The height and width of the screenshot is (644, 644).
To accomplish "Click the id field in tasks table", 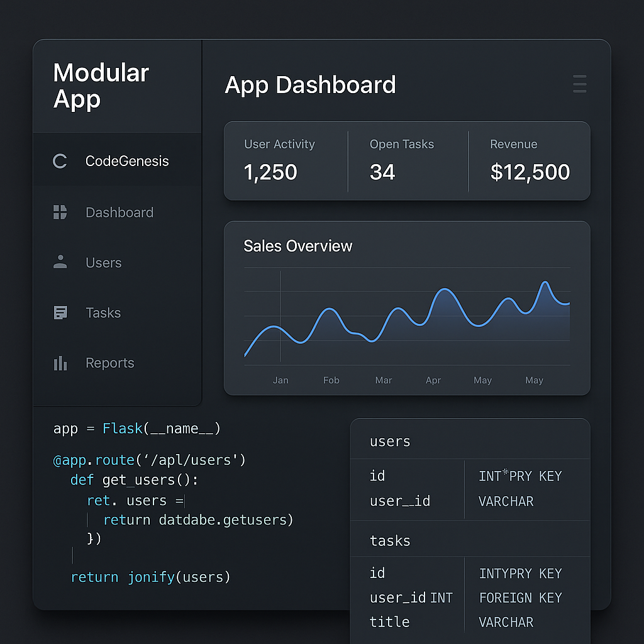I will (377, 573).
